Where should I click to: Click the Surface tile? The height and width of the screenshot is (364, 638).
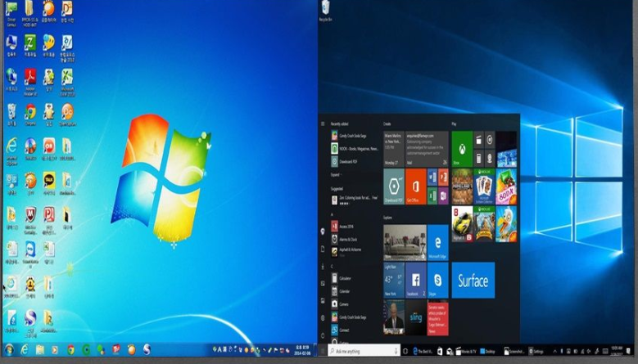click(x=473, y=280)
